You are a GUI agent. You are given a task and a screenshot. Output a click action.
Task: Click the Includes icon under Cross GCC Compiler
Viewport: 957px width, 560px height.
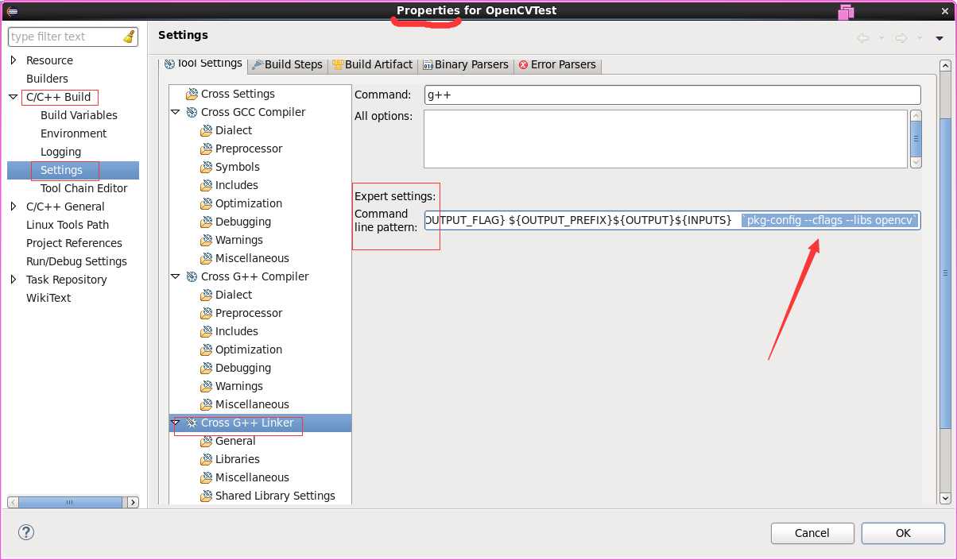tap(206, 185)
